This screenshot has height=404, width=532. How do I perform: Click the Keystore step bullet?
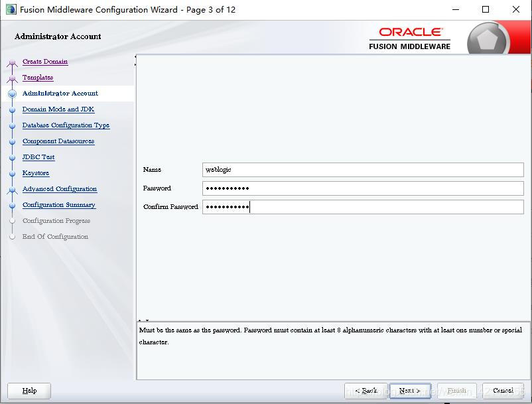click(x=12, y=174)
